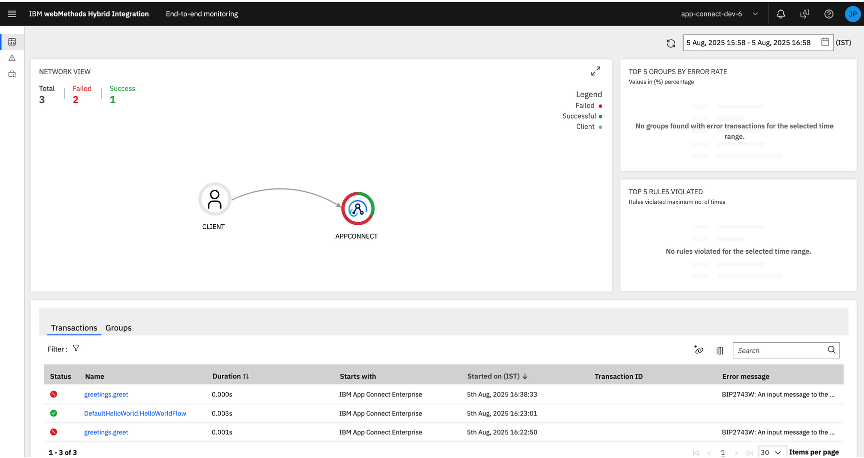The image size is (864, 458).
Task: Open the alerts triangle icon in sidebar
Action: (12, 58)
